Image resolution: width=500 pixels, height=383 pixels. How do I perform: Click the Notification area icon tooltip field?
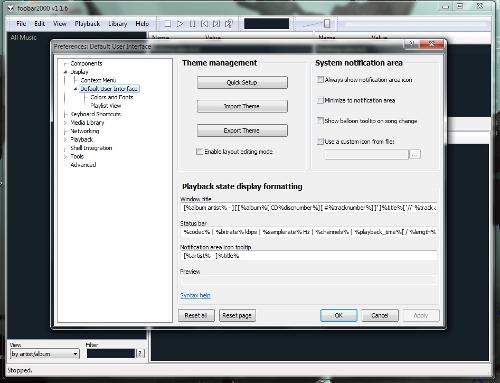(x=309, y=256)
